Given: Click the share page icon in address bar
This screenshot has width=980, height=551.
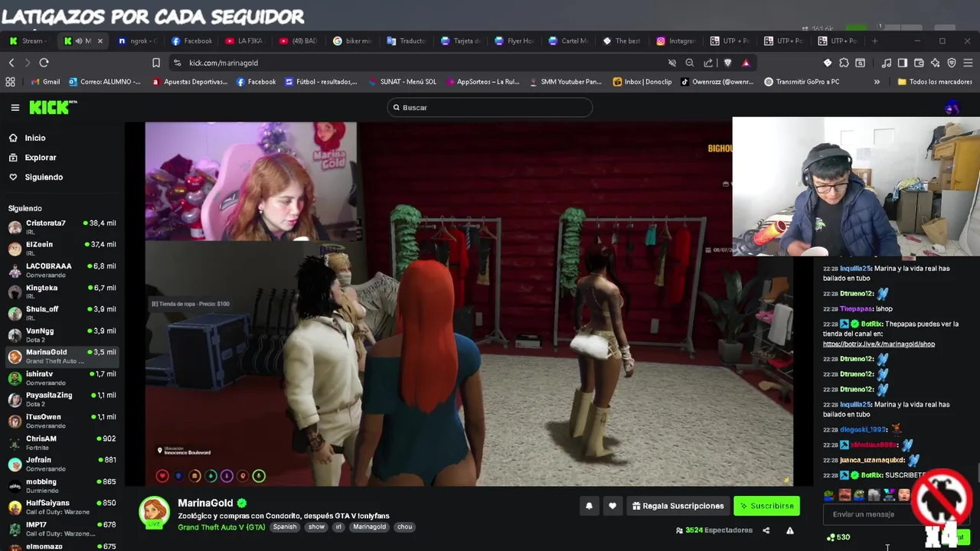Looking at the screenshot, I should [708, 63].
